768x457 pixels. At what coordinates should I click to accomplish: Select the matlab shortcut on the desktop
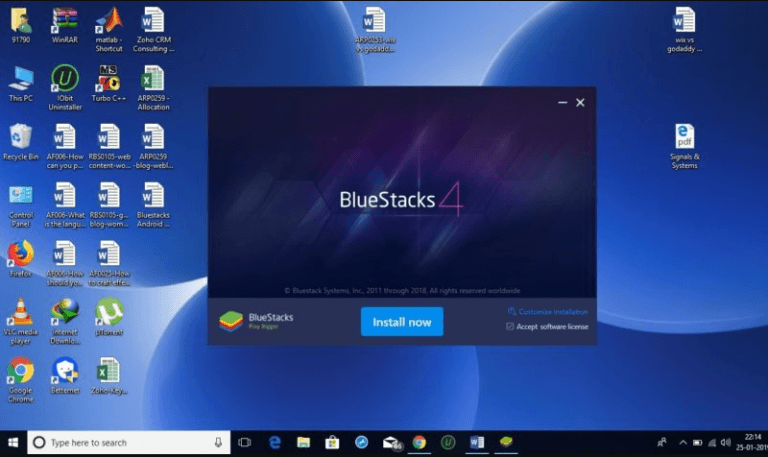108,22
